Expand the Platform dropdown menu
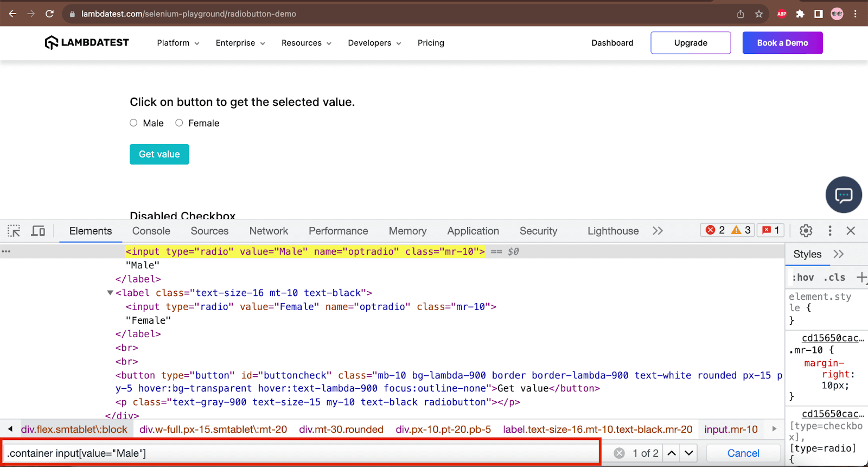The width and height of the screenshot is (868, 467). [178, 43]
